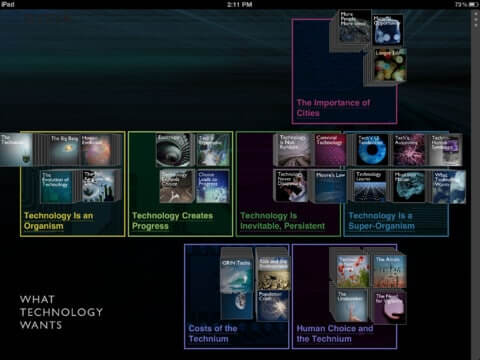Open the Moore's Law chapter tile
This screenshot has width=480, height=360.
(x=330, y=187)
